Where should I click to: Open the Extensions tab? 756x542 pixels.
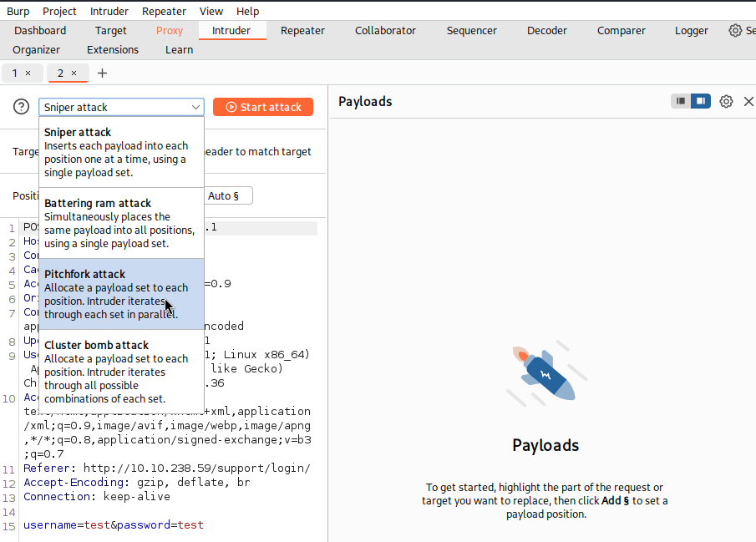tap(112, 49)
